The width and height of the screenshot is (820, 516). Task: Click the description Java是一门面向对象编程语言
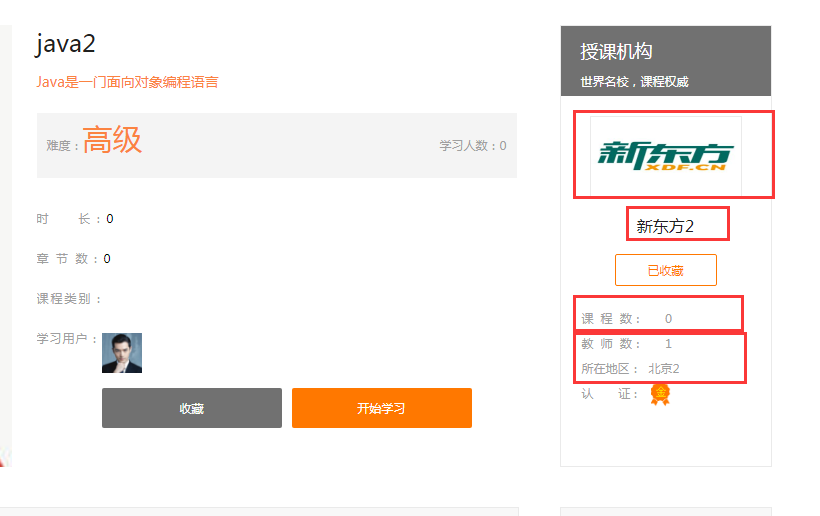tap(127, 82)
